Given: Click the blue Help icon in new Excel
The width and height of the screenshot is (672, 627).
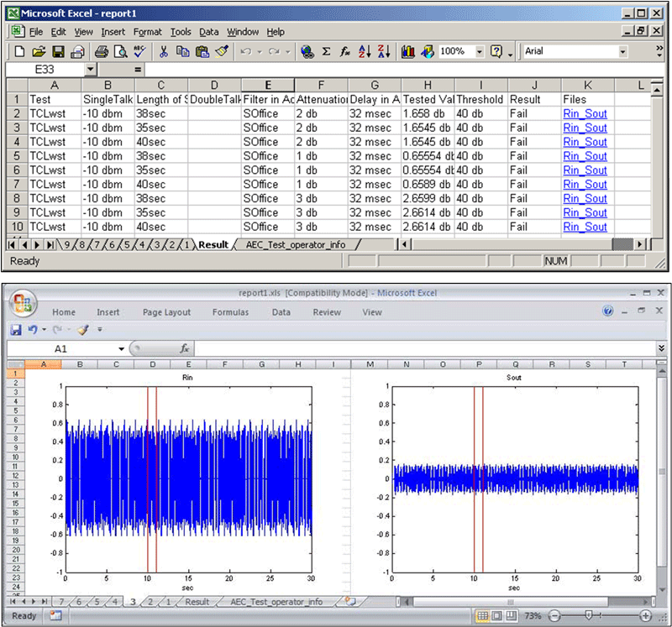Looking at the screenshot, I should (607, 311).
